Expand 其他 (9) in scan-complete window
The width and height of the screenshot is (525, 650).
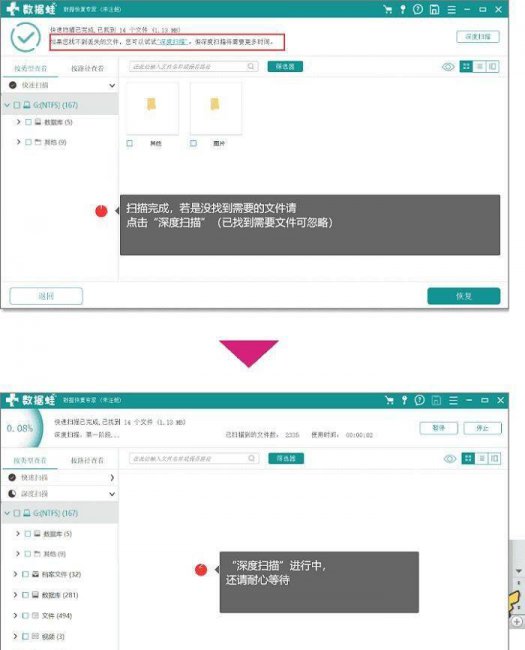(x=19, y=142)
